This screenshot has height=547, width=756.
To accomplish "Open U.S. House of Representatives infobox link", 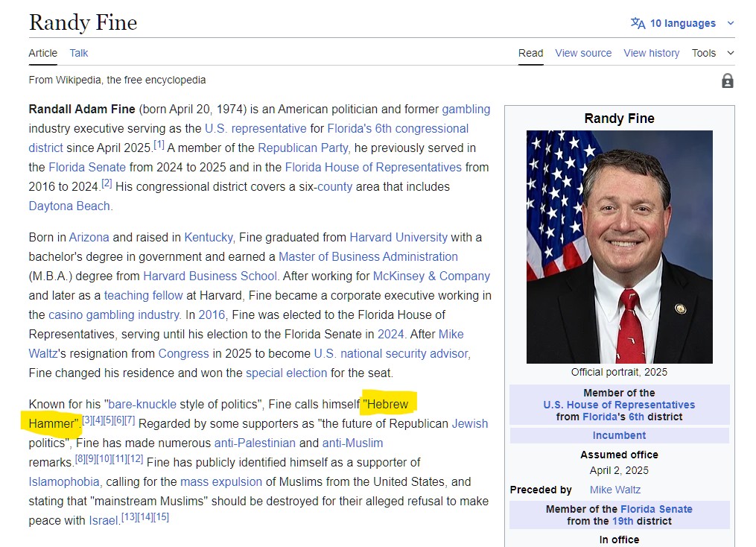I will [619, 405].
